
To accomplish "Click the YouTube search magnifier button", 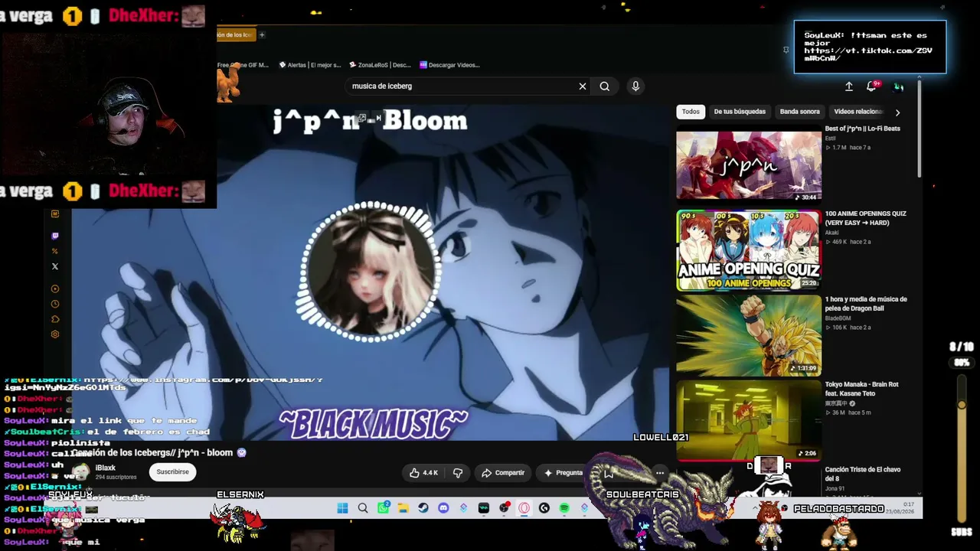I will [605, 86].
